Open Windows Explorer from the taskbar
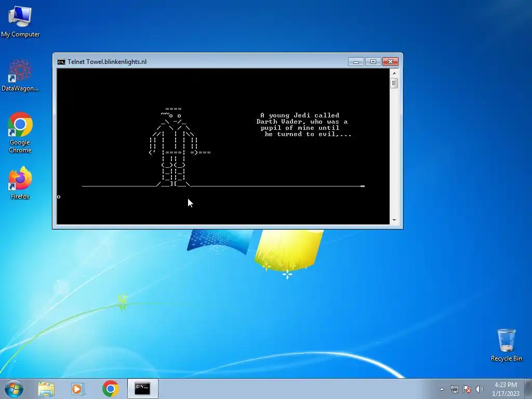The width and height of the screenshot is (532, 399). [46, 389]
